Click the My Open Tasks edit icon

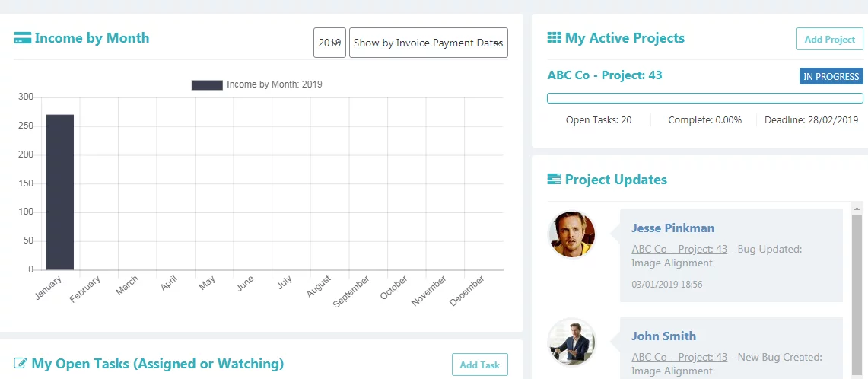tap(21, 364)
